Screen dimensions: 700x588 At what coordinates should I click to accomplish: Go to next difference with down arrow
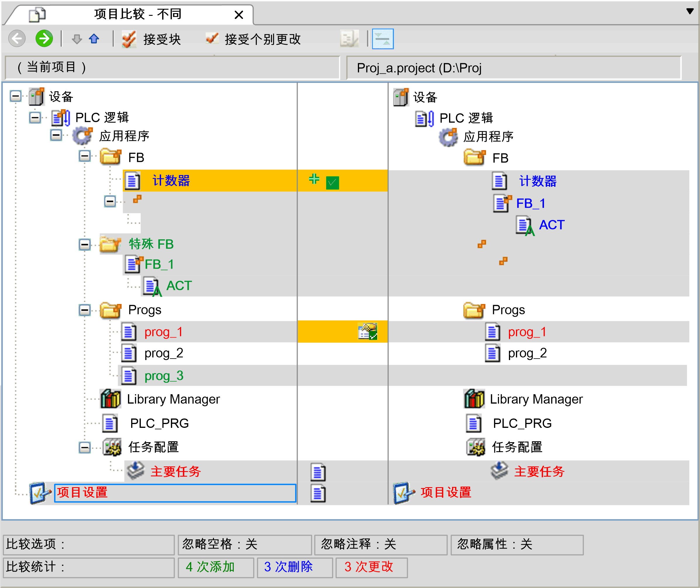tap(77, 39)
